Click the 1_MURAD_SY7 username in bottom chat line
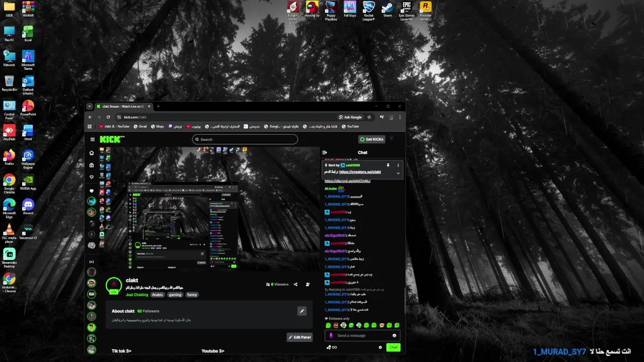This screenshot has width=644, height=362. 559,351
